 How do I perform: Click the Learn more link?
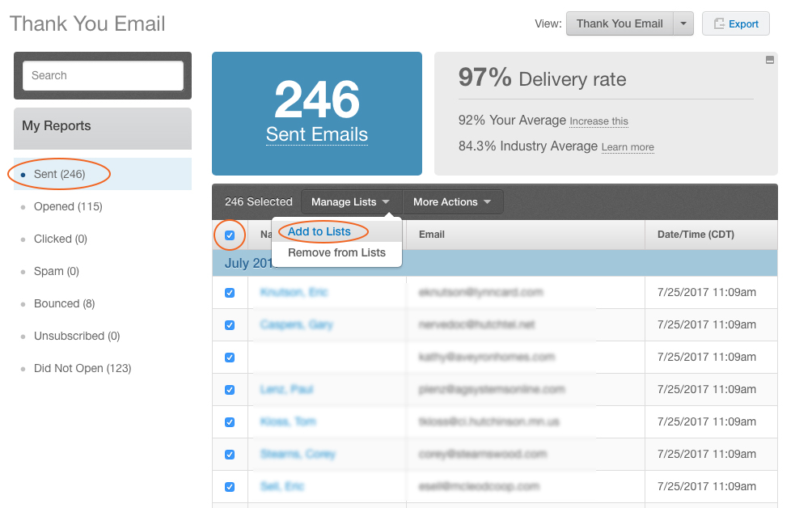[628, 147]
